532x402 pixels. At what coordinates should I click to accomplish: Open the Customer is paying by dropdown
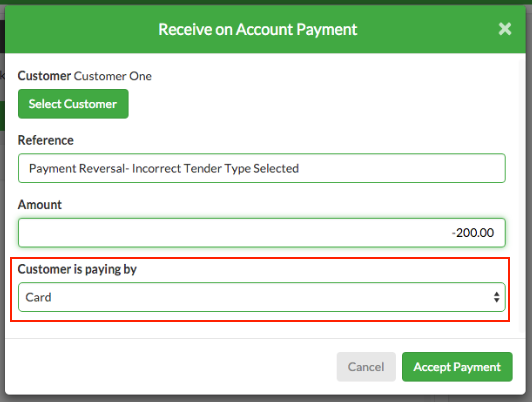(x=262, y=297)
